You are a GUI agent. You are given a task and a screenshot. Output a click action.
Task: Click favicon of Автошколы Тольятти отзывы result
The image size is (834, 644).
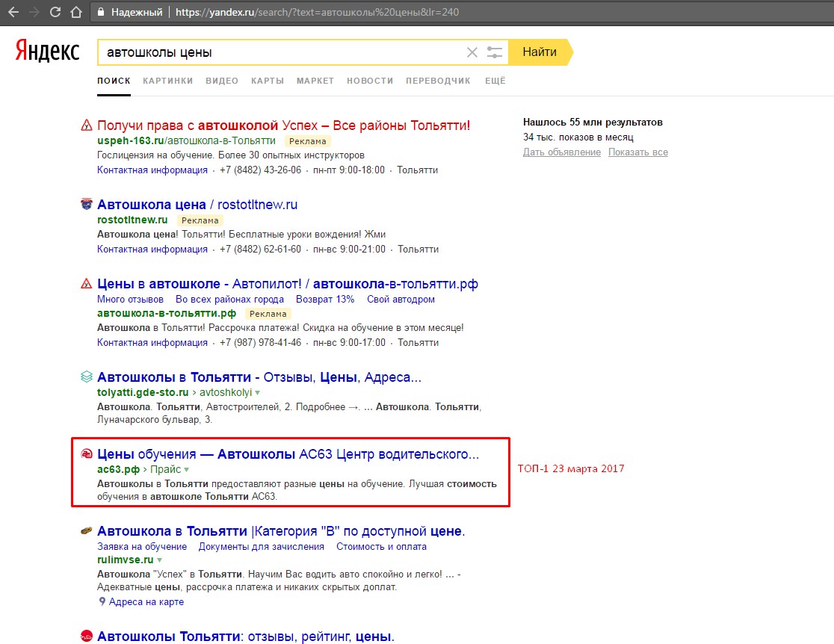coord(86,636)
